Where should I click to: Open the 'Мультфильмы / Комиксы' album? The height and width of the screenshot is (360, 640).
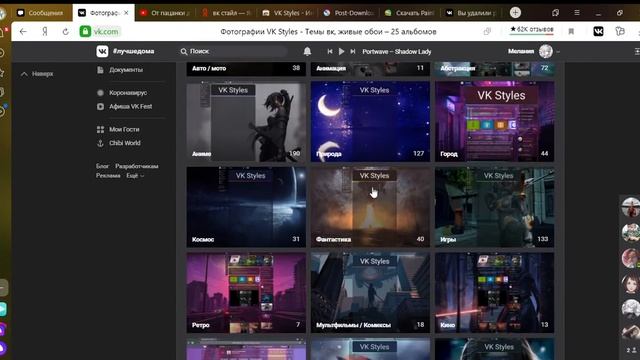tap(370, 293)
